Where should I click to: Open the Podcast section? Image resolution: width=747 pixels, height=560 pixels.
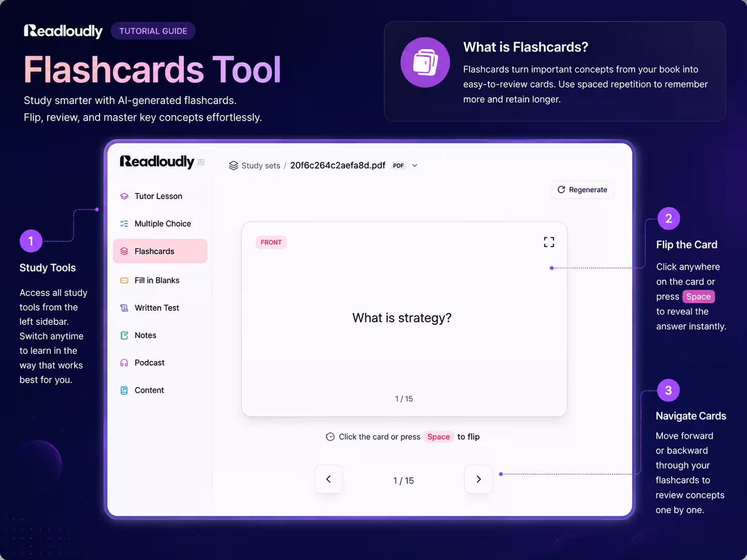click(x=160, y=363)
